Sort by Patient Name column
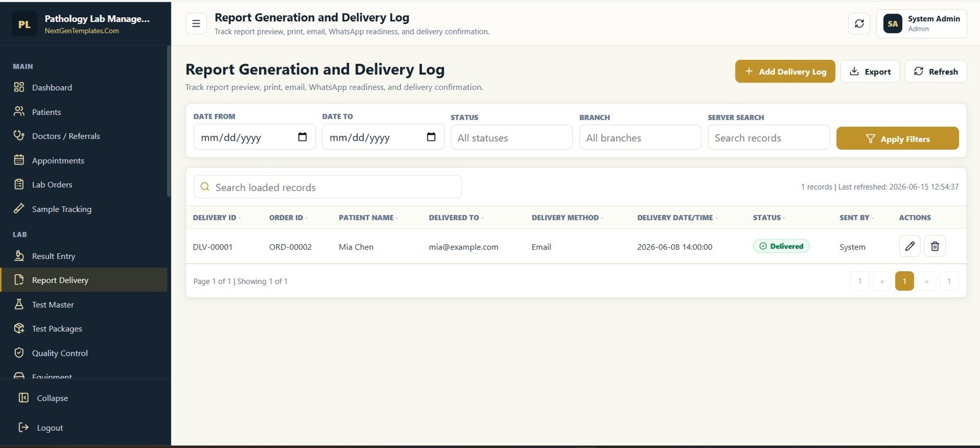Image resolution: width=980 pixels, height=448 pixels. pos(368,217)
